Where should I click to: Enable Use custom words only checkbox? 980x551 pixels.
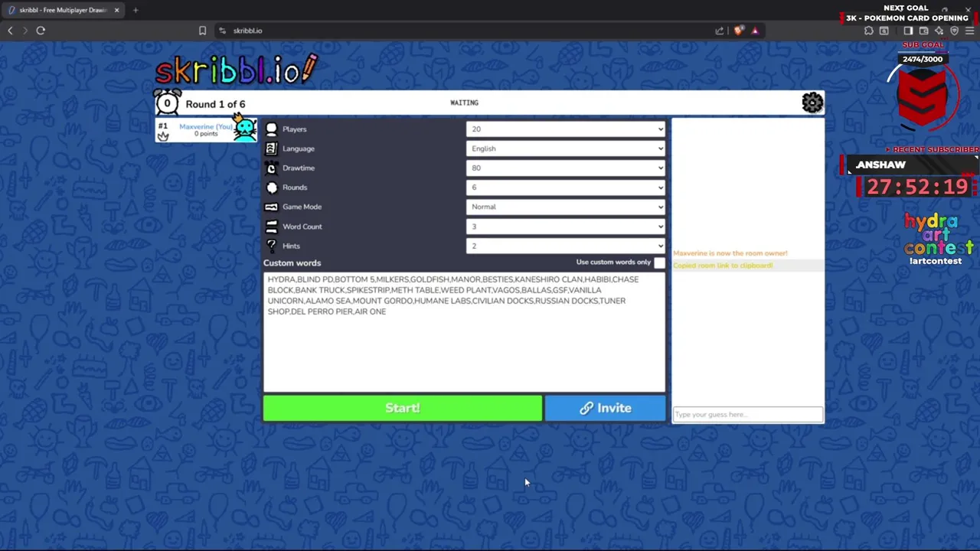point(659,262)
